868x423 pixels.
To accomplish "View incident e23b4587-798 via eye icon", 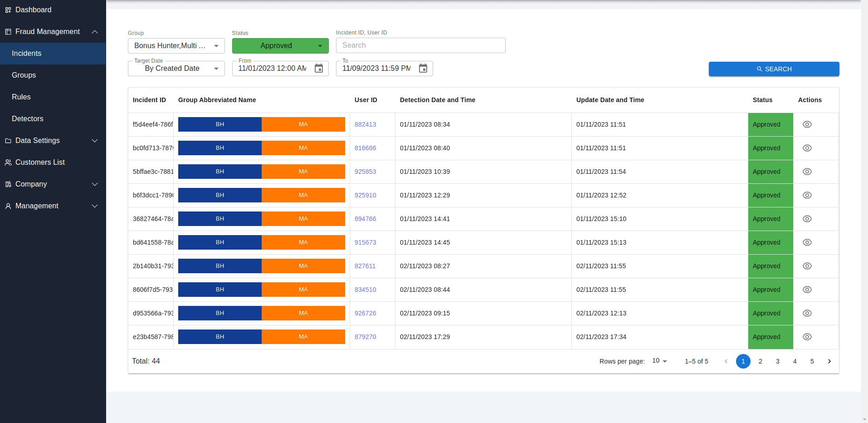I will click(x=807, y=337).
